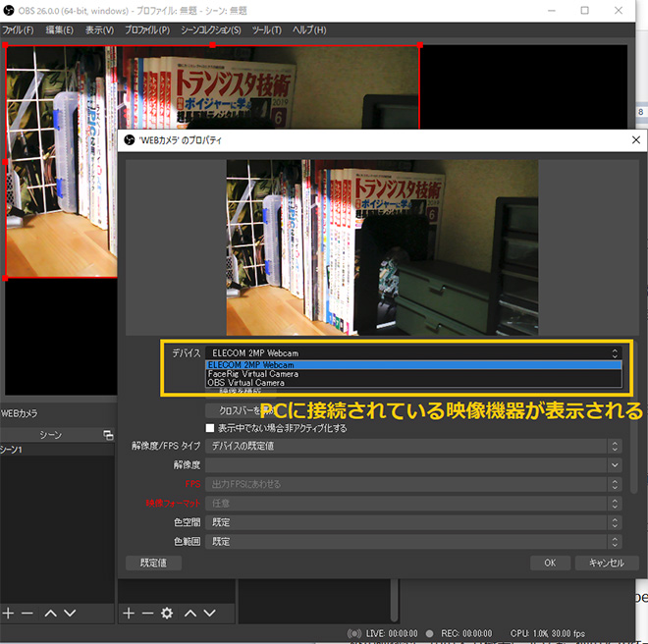648x644 pixels.
Task: Open the 表示(V) menu
Action: (x=99, y=30)
